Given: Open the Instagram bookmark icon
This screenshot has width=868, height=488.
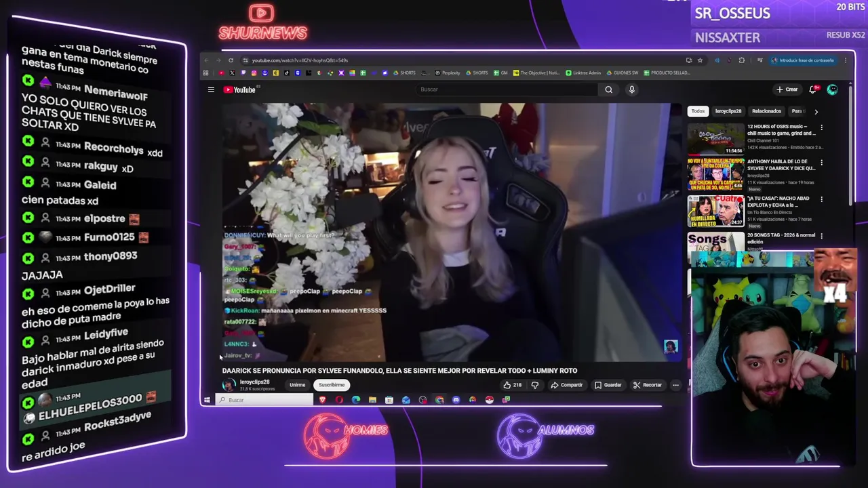Looking at the screenshot, I should click(254, 73).
